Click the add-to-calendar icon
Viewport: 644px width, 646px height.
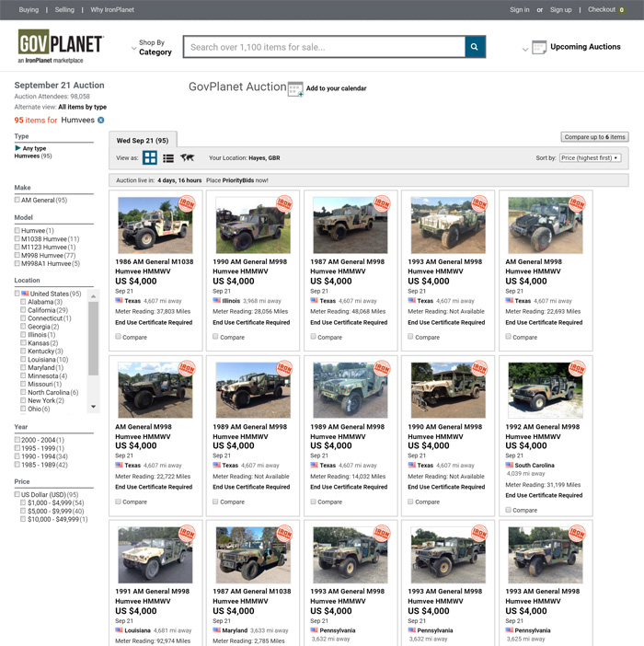(x=295, y=88)
